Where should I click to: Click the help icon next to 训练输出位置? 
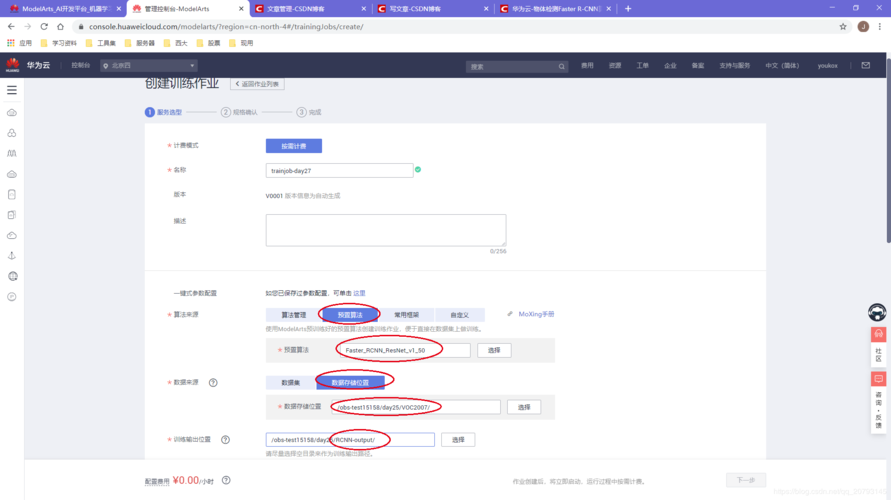[x=226, y=440]
